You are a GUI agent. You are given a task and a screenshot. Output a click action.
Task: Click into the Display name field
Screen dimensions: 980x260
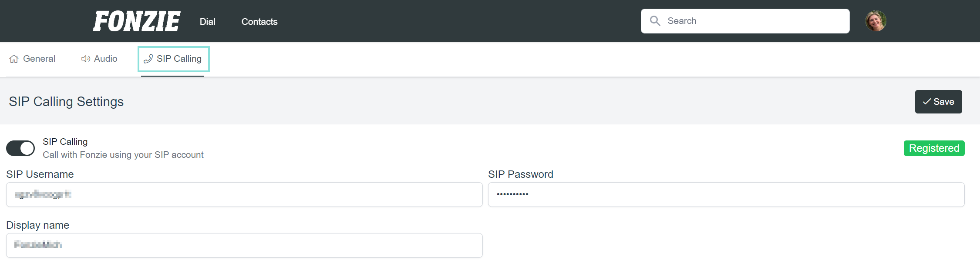244,245
